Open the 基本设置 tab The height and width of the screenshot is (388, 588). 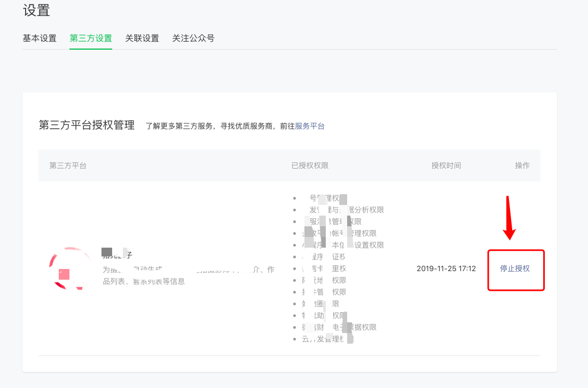pyautogui.click(x=40, y=38)
